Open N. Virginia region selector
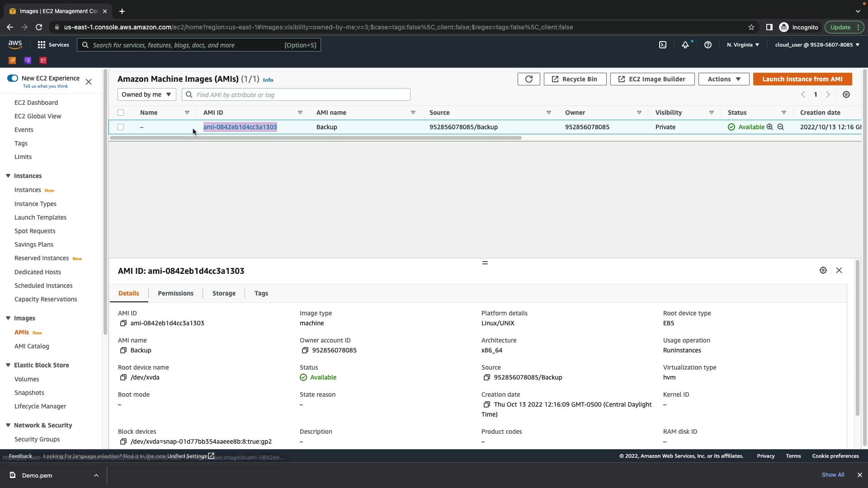This screenshot has height=488, width=868. pyautogui.click(x=743, y=45)
